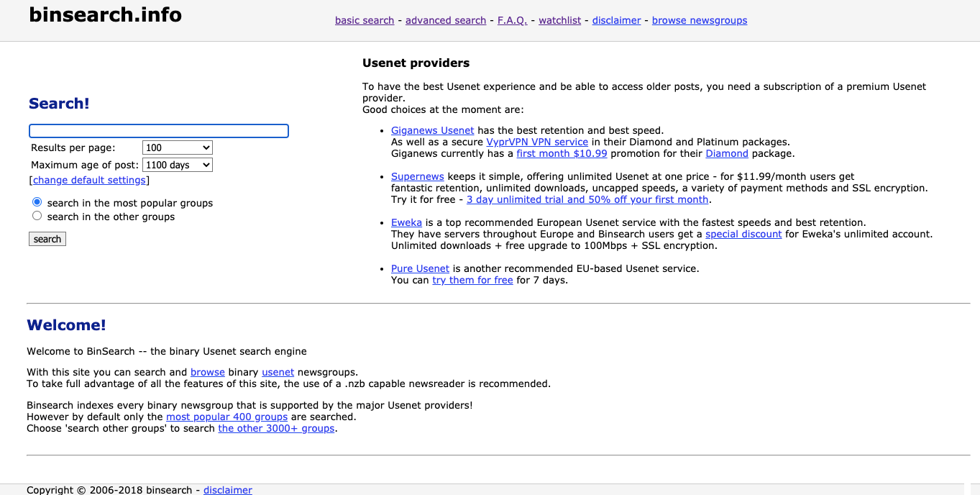View the 'most popular 400 groups' link
Image resolution: width=980 pixels, height=495 pixels.
pos(226,417)
